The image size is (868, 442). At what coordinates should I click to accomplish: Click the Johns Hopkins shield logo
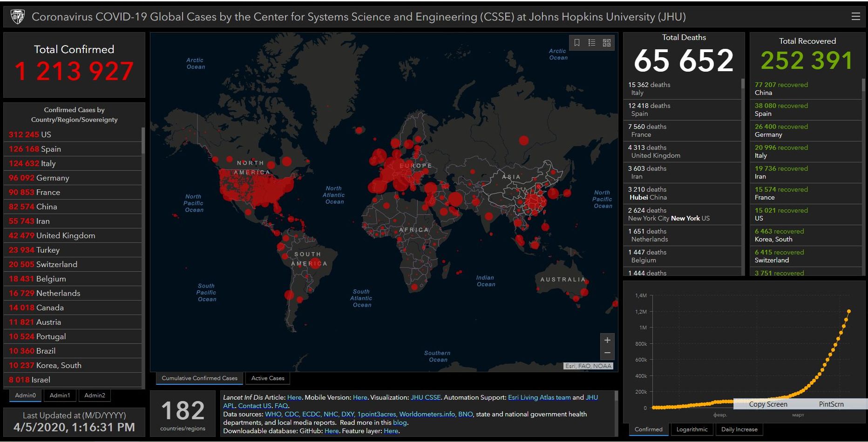point(18,17)
